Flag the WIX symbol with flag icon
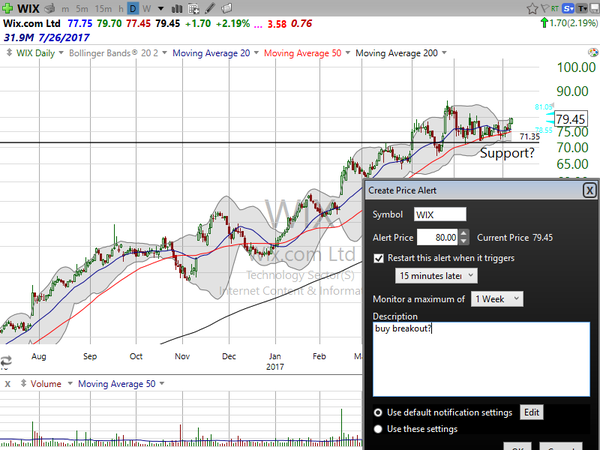 tap(544, 8)
